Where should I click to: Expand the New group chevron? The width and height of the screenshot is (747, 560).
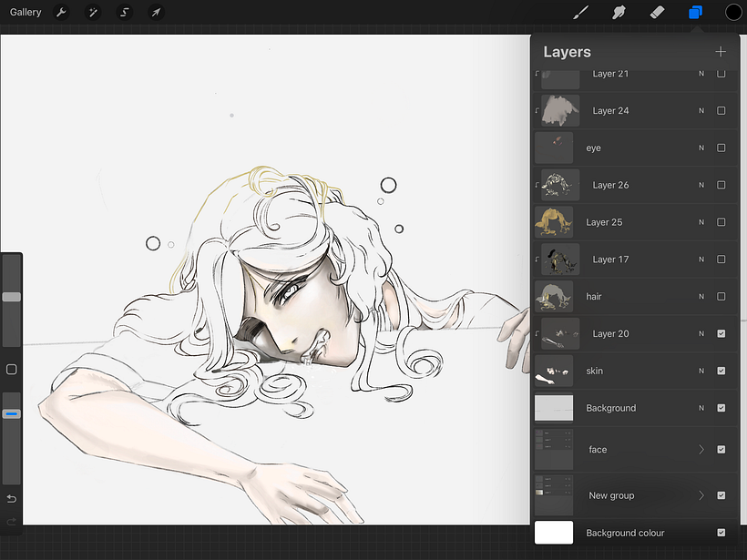[701, 495]
